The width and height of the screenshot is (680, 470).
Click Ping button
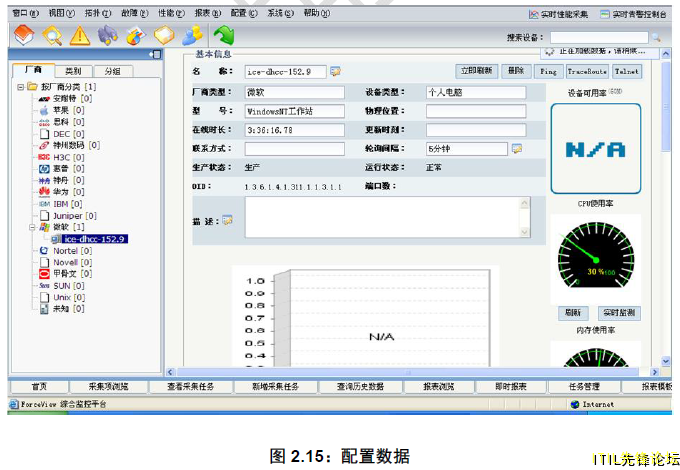click(x=548, y=71)
